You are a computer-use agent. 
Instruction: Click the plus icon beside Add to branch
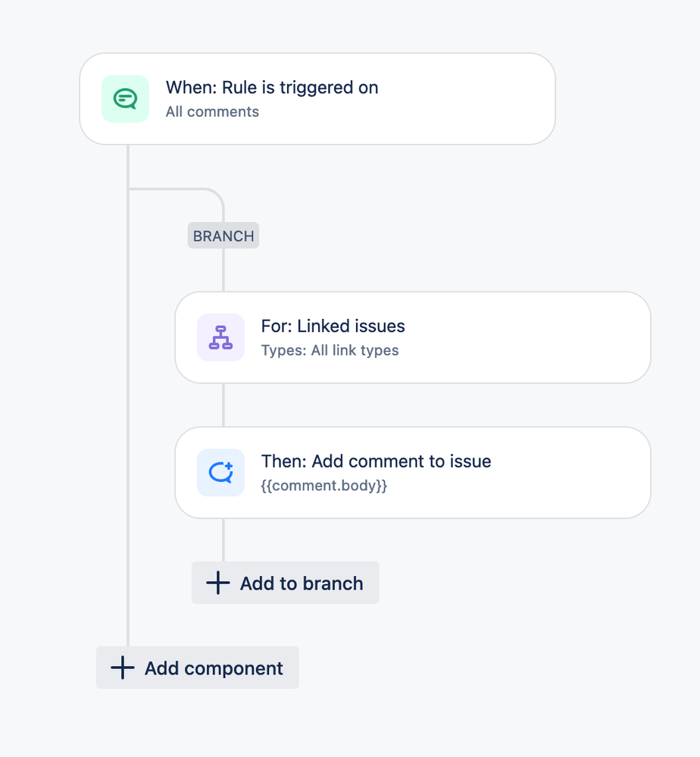(218, 583)
